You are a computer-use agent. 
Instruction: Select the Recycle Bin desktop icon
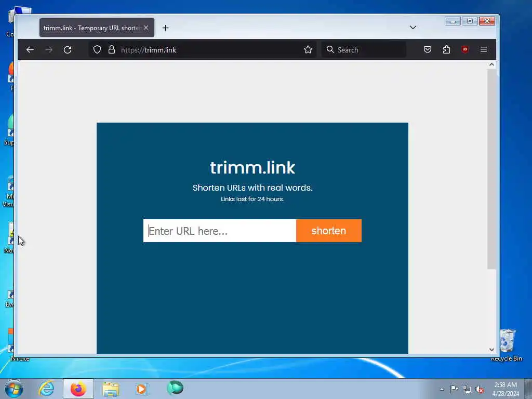(x=507, y=345)
